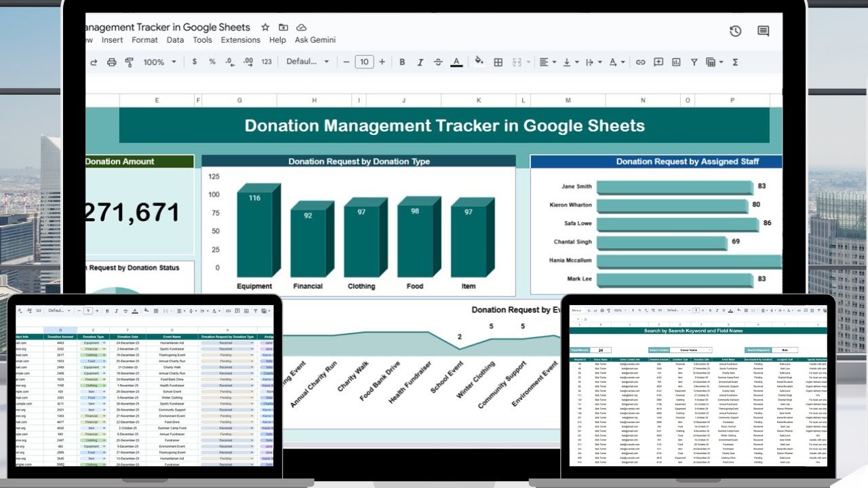This screenshot has width=868, height=488.
Task: Open the Default font family dropdown
Action: 308,62
